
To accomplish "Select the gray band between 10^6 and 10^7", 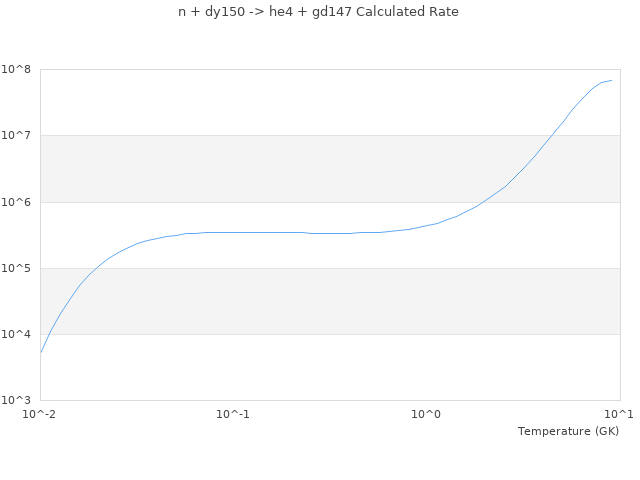I will [250, 168].
